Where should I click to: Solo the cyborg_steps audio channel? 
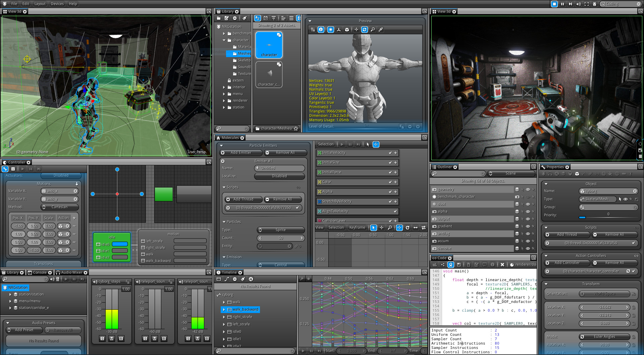point(102,339)
